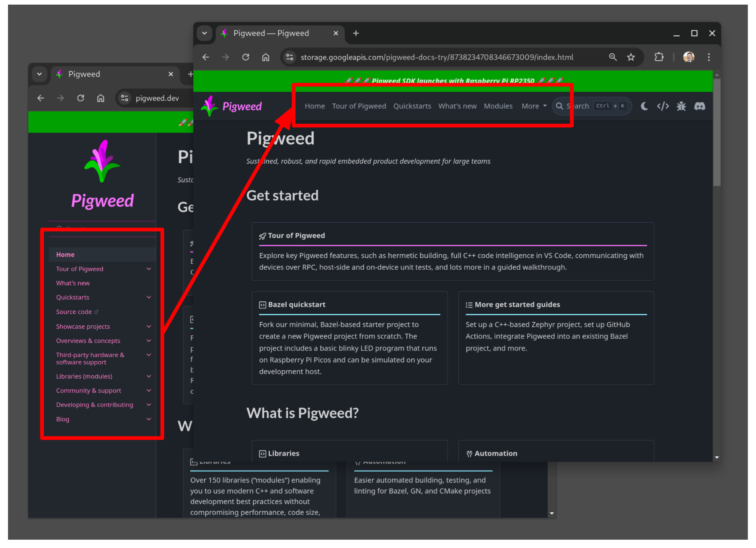Screen dimensions: 756x548
Task: Open Tour of Pigweed in top navbar
Action: point(359,106)
